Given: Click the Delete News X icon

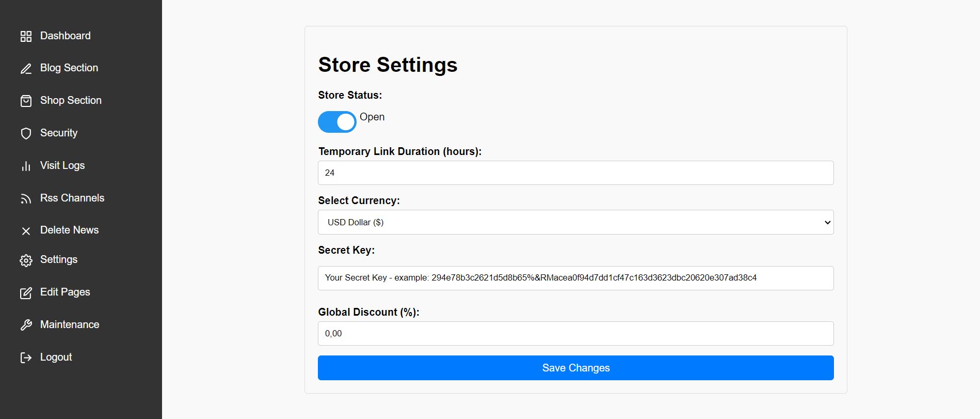Looking at the screenshot, I should [x=26, y=231].
